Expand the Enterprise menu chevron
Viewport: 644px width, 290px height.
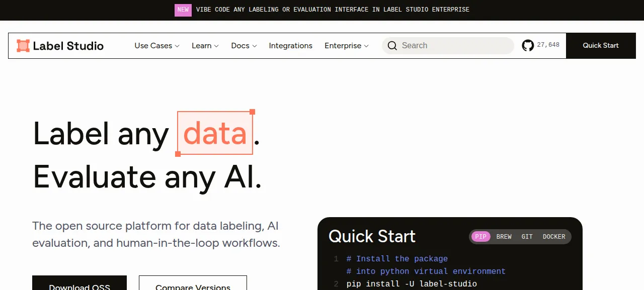366,46
